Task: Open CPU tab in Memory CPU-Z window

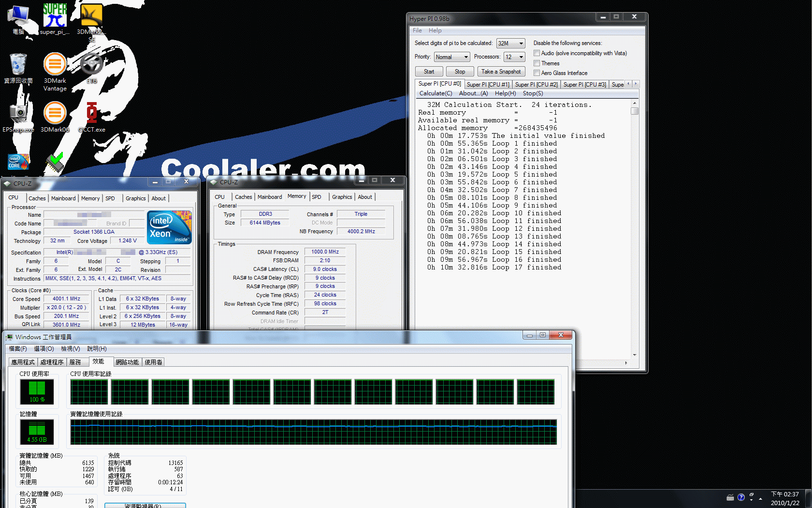Action: (x=219, y=197)
